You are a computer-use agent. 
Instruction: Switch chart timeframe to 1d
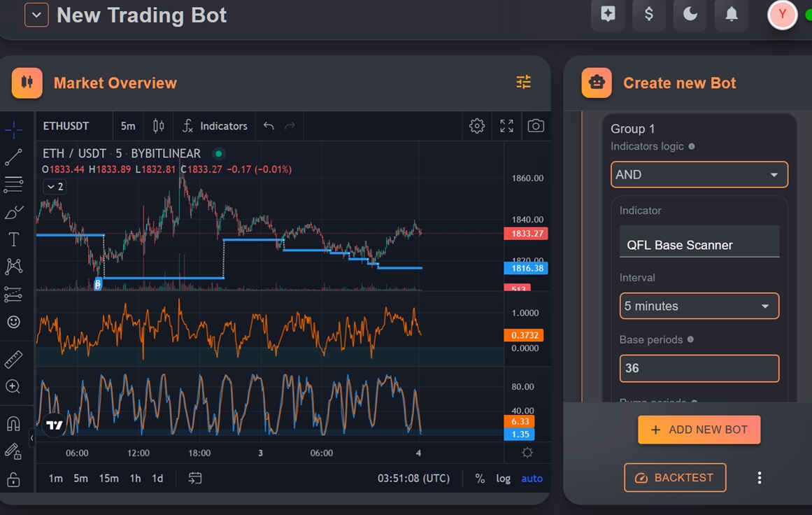tap(157, 478)
